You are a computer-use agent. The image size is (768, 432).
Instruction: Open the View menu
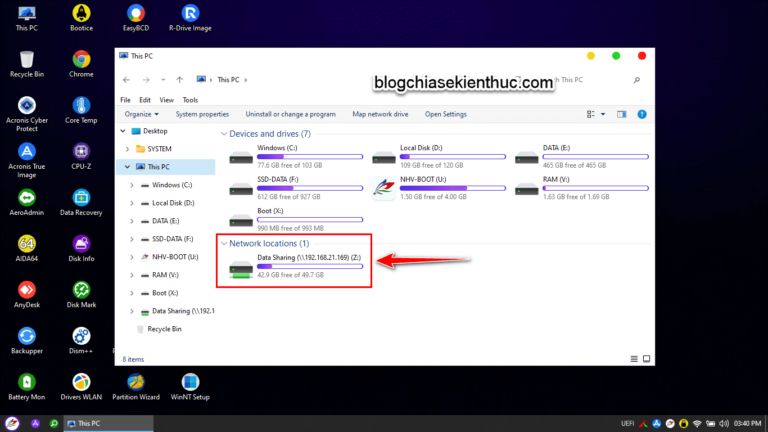point(167,100)
